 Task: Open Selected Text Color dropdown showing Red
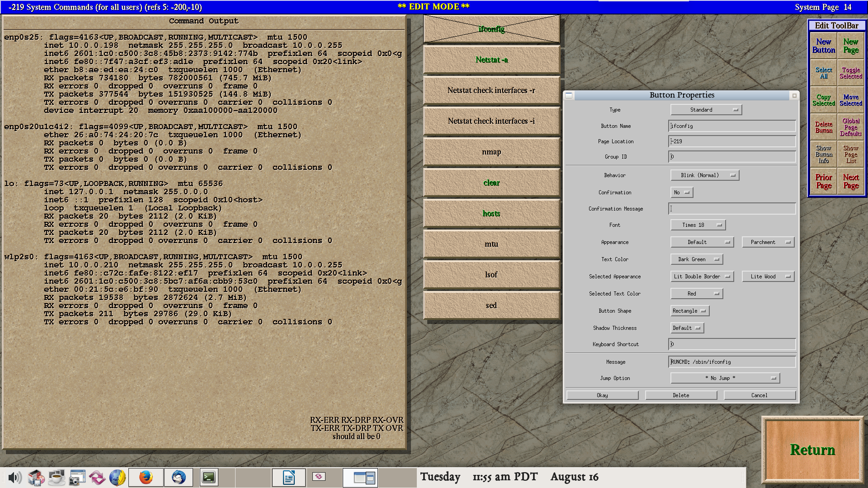pos(697,294)
